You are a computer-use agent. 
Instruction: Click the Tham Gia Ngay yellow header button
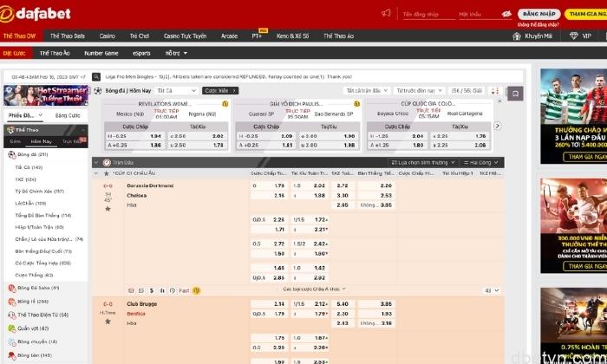click(x=586, y=14)
